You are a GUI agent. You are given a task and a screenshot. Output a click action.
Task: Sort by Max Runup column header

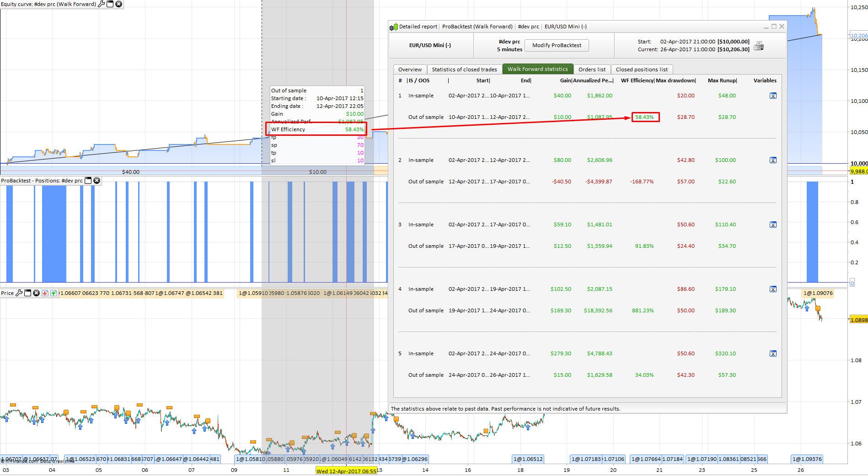click(x=722, y=80)
